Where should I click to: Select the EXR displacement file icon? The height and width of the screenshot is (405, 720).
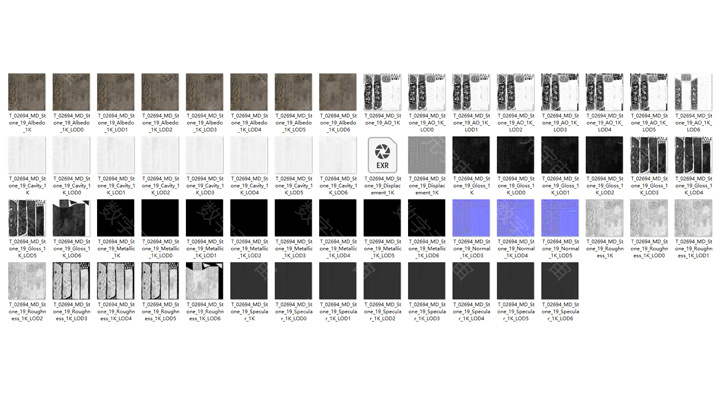click(x=382, y=155)
